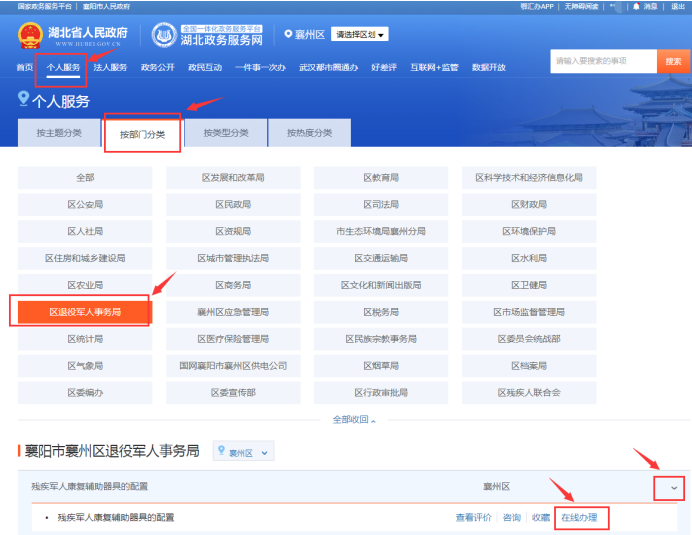The height and width of the screenshot is (535, 692).
Task: Select the 按热度分类 tab
Action: (x=309, y=133)
